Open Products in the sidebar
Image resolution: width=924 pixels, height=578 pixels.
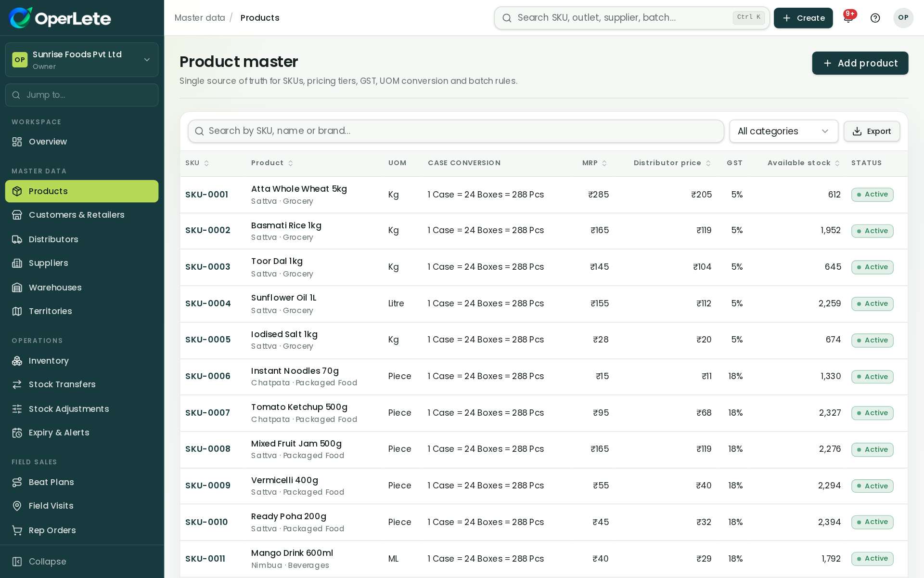click(82, 191)
